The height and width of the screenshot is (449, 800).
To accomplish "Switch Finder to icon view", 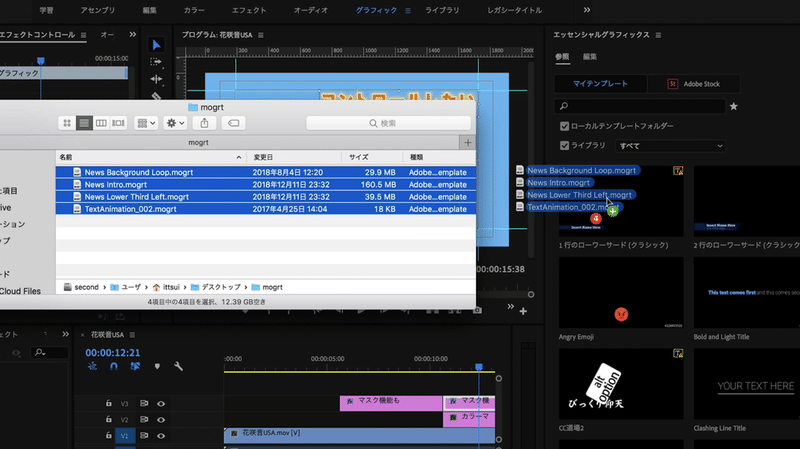I will point(67,123).
